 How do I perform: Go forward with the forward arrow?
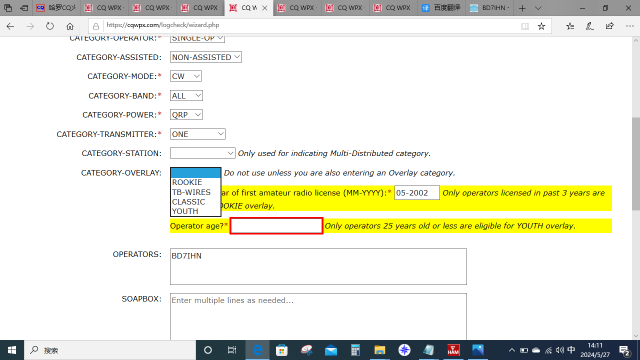click(30, 27)
